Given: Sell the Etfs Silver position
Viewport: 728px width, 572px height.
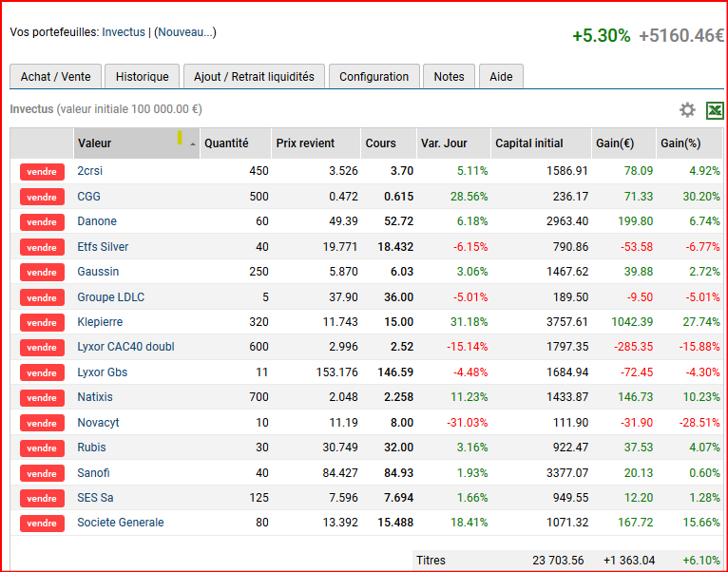Looking at the screenshot, I should click(42, 247).
